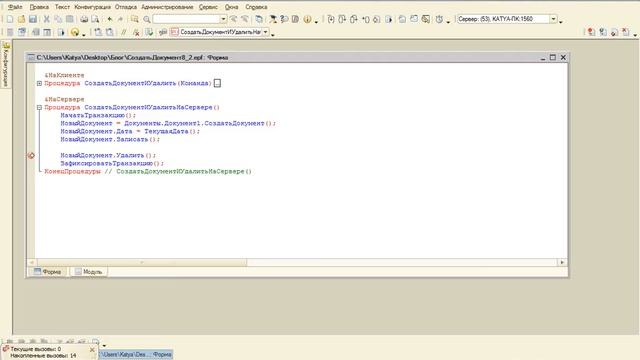Click the collapsed code ellipsis box
Image resolution: width=640 pixels, height=360 pixels.
point(217,83)
